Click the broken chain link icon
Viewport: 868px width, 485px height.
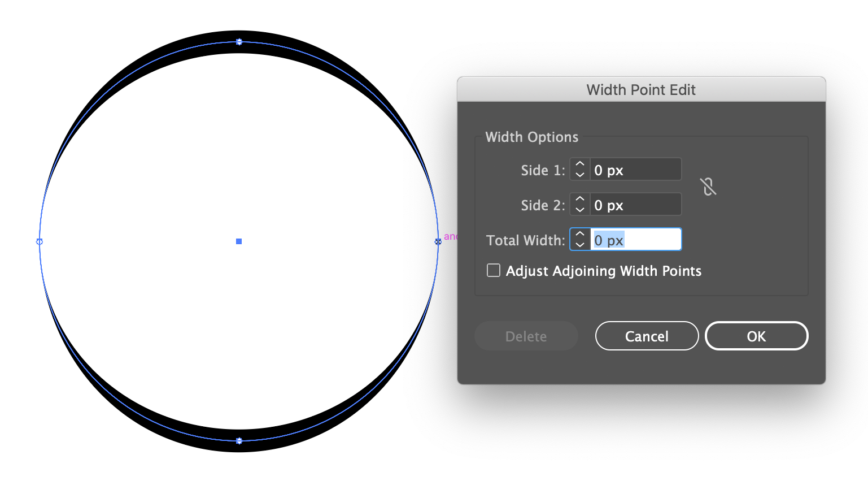[x=708, y=187]
